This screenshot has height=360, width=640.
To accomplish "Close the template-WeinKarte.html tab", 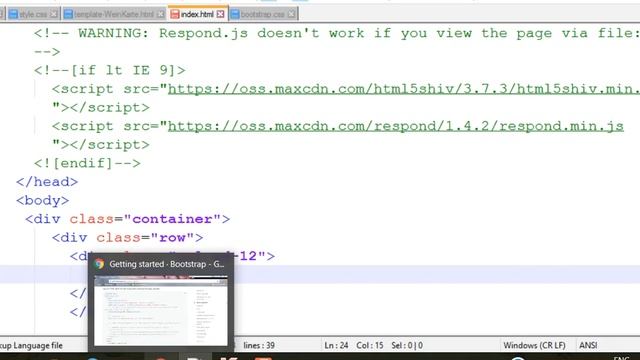I will click(160, 14).
